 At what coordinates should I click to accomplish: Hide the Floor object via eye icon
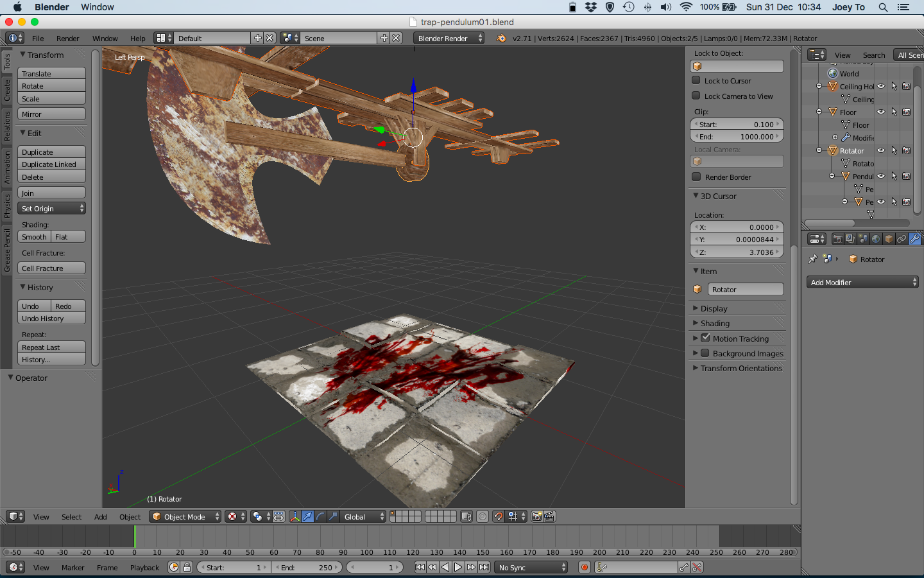[881, 112]
